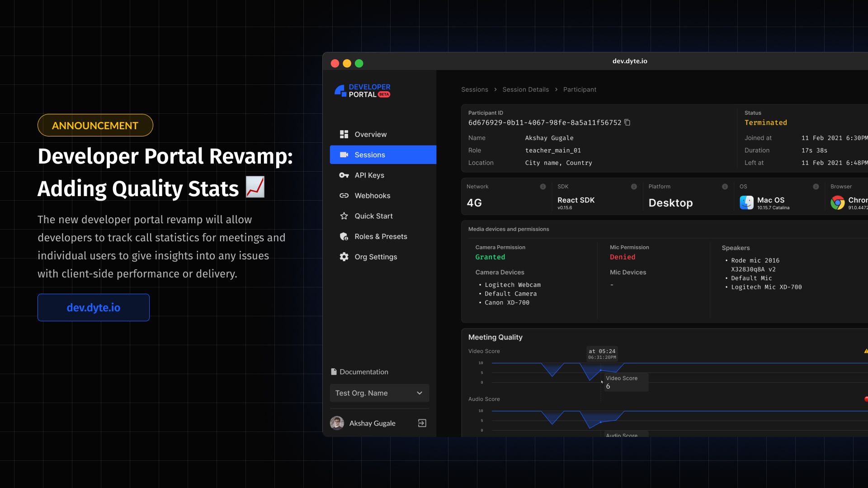Viewport: 868px width, 488px height.
Task: Click the Developer Portal logo
Action: (x=362, y=91)
